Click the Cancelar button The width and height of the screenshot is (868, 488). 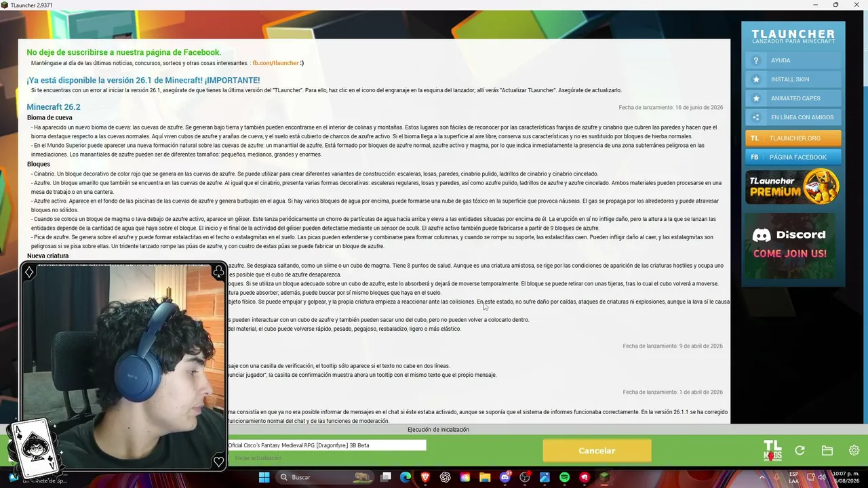point(597,451)
